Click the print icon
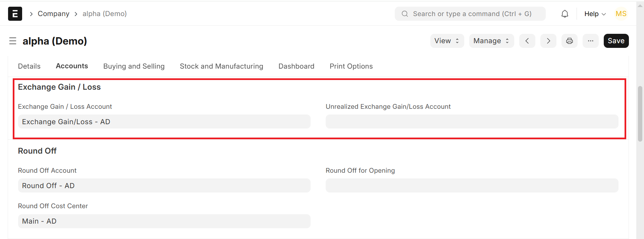644x239 pixels. (x=570, y=41)
